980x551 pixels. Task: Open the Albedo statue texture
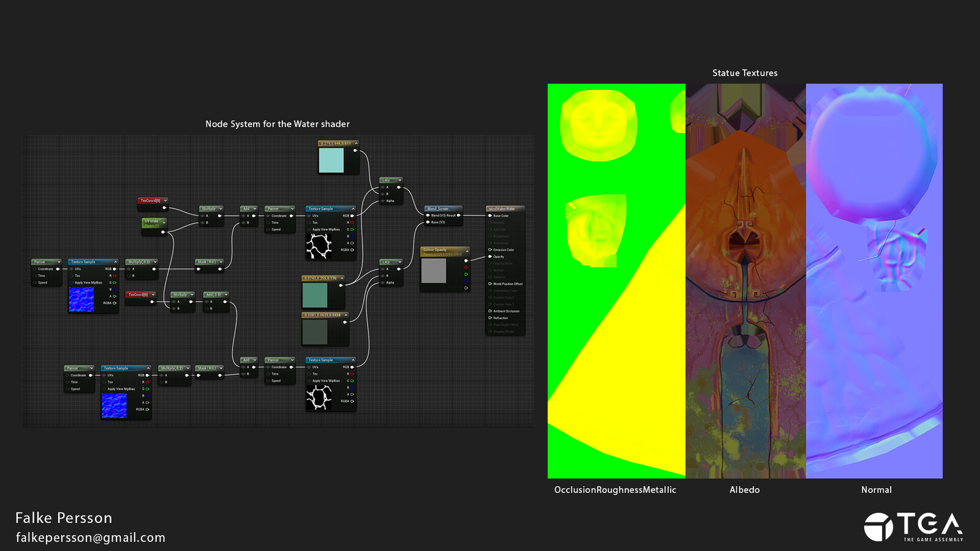pos(746,281)
